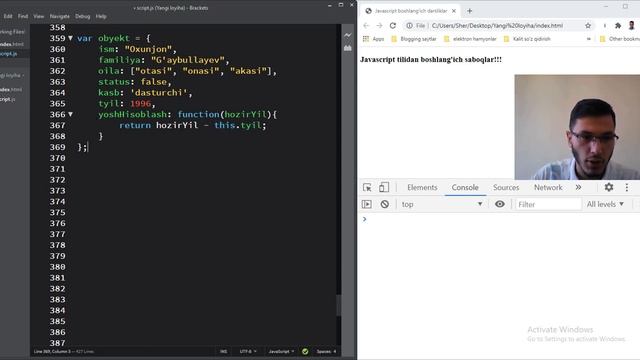Open the Chrome profile avatar
Screen dimensions: 640x360
tap(631, 26)
